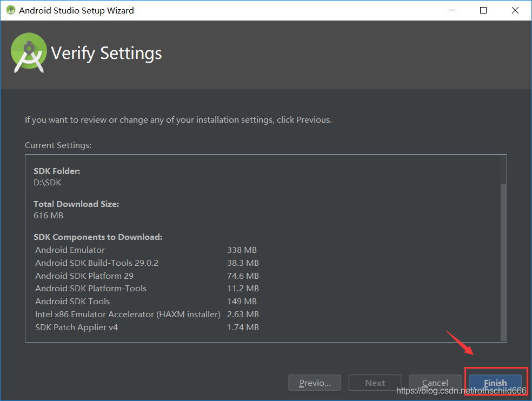Viewport: 532px width, 401px height.
Task: Click the Cancel button
Action: 435,383
